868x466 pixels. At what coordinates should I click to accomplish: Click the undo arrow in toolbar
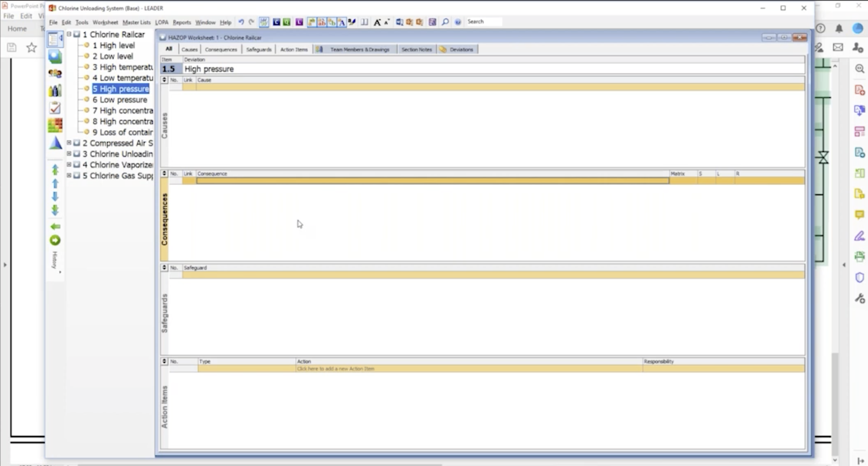[241, 22]
